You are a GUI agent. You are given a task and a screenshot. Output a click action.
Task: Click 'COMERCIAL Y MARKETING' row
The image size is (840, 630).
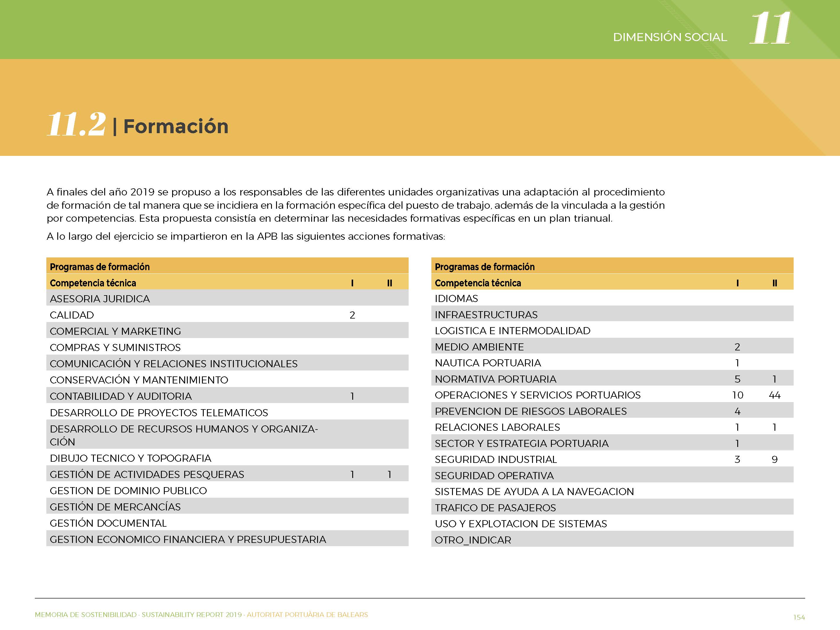tap(227, 331)
